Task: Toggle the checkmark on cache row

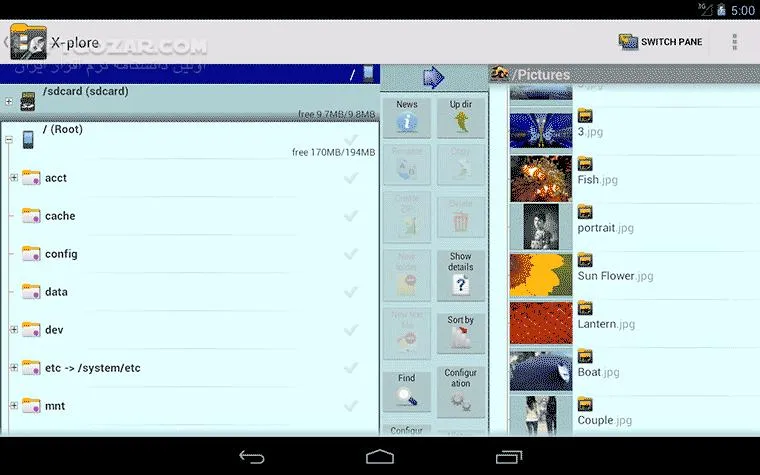Action: tap(351, 216)
